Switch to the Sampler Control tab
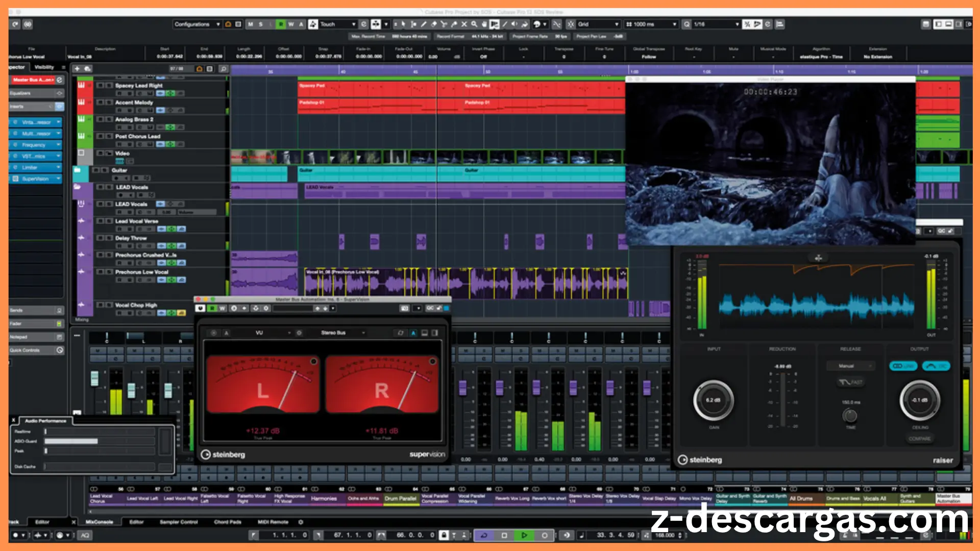This screenshot has width=980, height=551. point(178,522)
